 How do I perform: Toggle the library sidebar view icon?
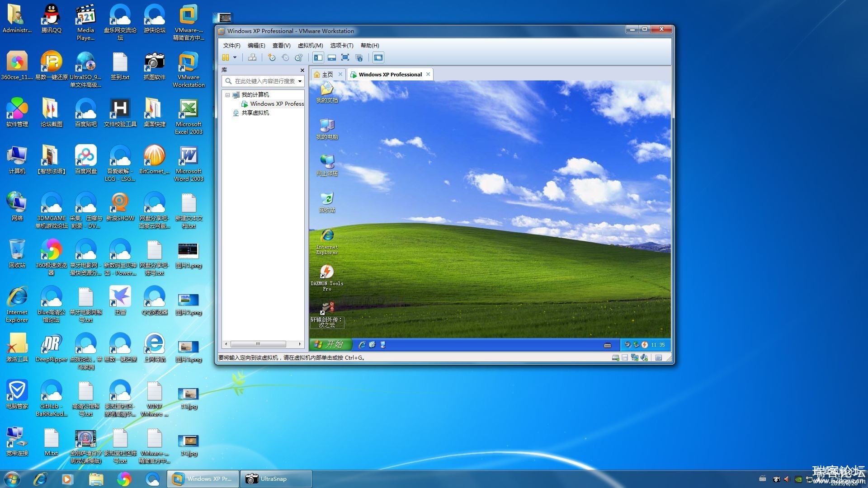(318, 57)
